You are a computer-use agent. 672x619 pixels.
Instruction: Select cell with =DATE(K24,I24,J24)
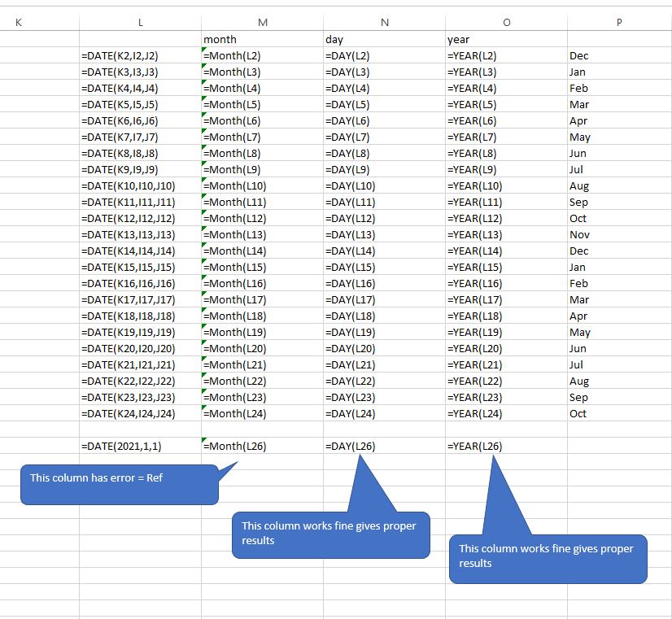tap(140, 414)
